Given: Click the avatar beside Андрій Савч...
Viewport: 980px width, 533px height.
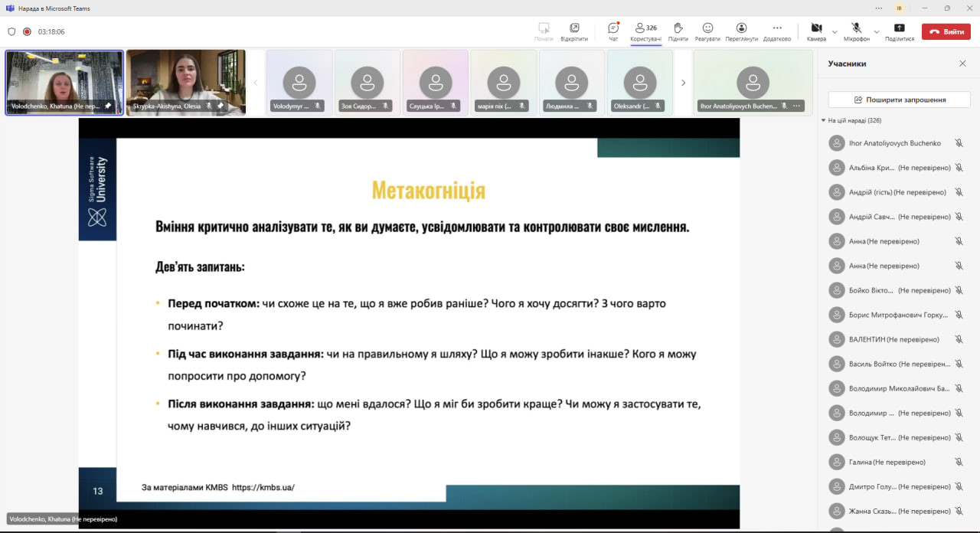Looking at the screenshot, I should point(837,217).
